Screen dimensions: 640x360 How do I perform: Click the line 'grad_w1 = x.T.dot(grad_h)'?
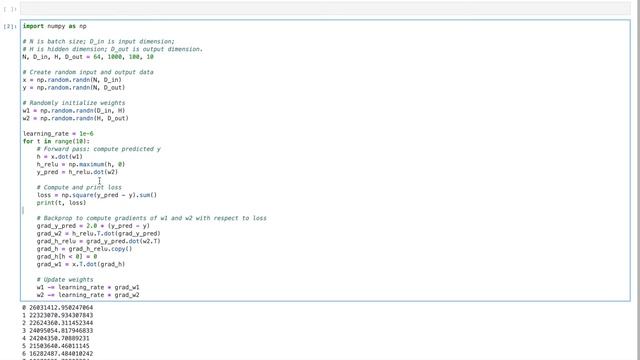[81, 264]
